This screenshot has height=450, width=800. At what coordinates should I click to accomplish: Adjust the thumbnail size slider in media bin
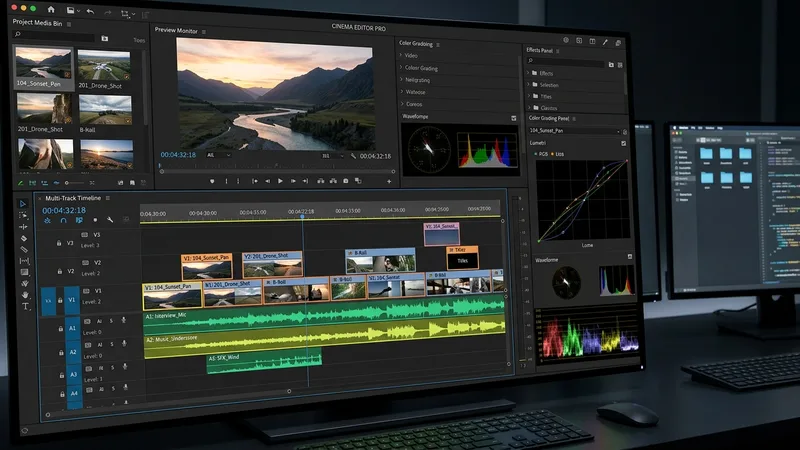74,183
